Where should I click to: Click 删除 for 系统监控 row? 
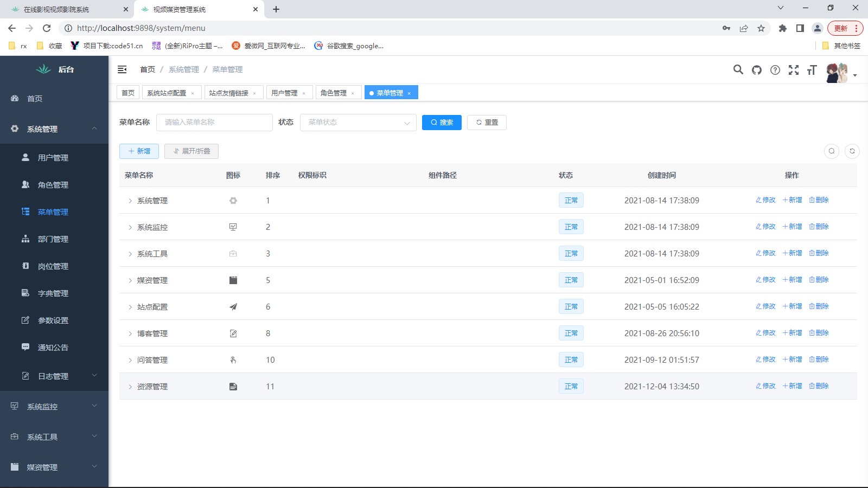[819, 227]
